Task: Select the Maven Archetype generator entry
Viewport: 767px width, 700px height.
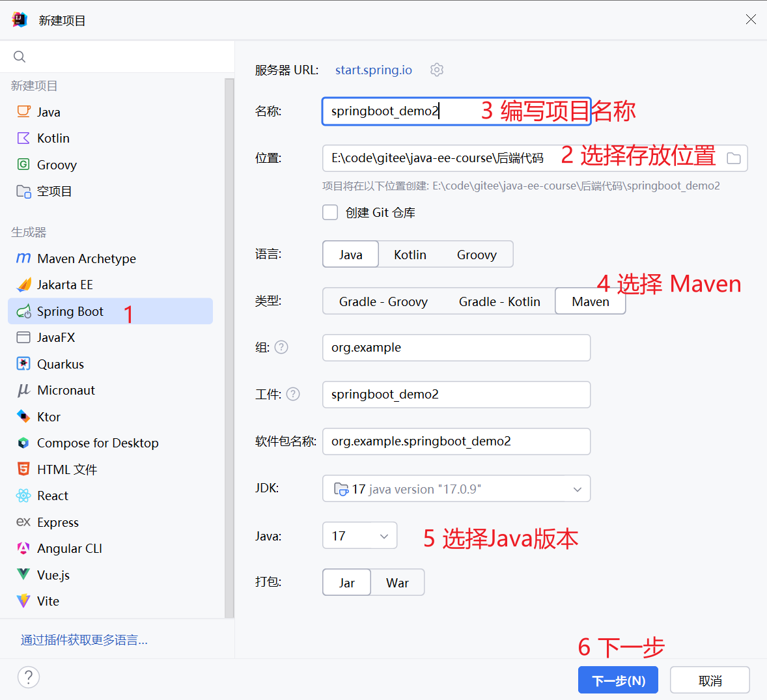Action: point(87,259)
